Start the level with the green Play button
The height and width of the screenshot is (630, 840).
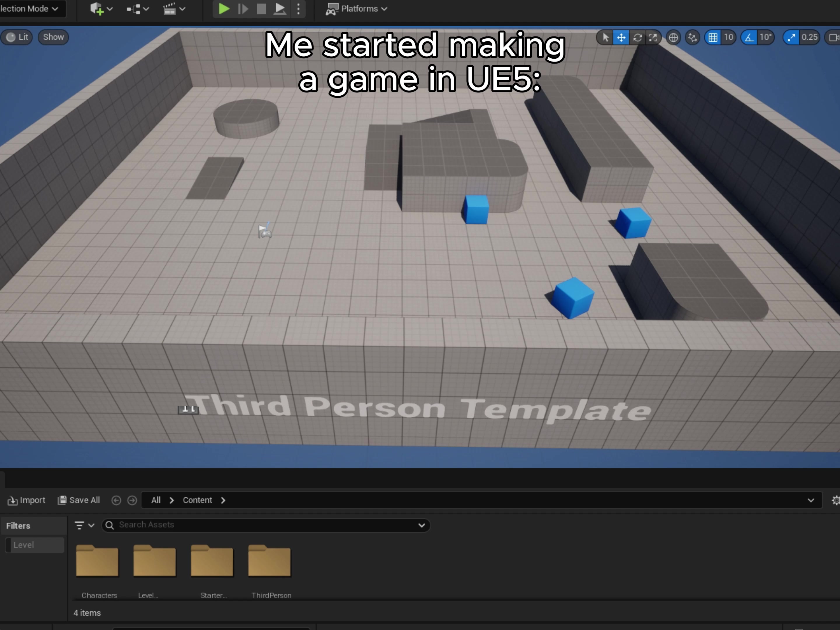(x=224, y=9)
